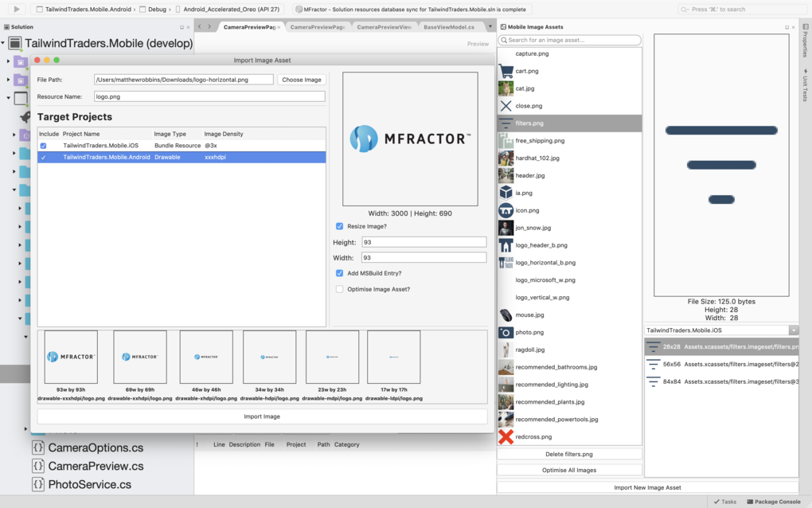This screenshot has width=812, height=508.
Task: Click the File Path input field
Action: (x=183, y=80)
